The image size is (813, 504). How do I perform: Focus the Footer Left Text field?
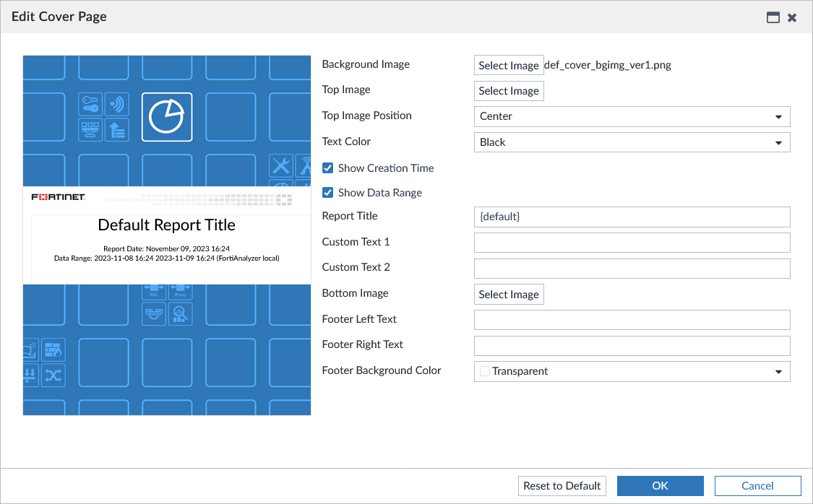(632, 320)
